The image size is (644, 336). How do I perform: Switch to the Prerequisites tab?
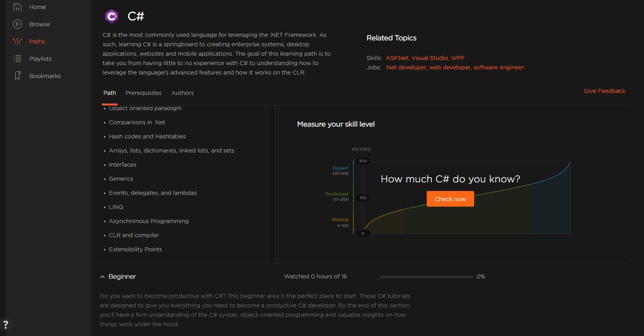point(143,93)
